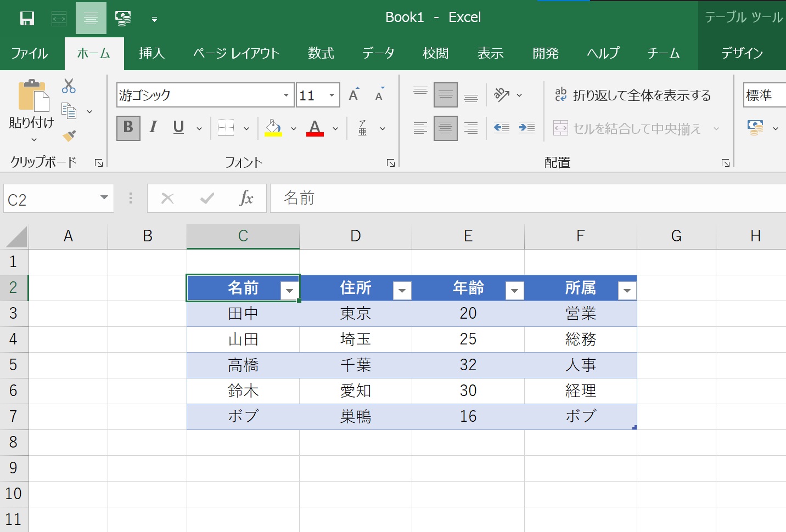Click the Paste clipboard icon

pyautogui.click(x=33, y=96)
